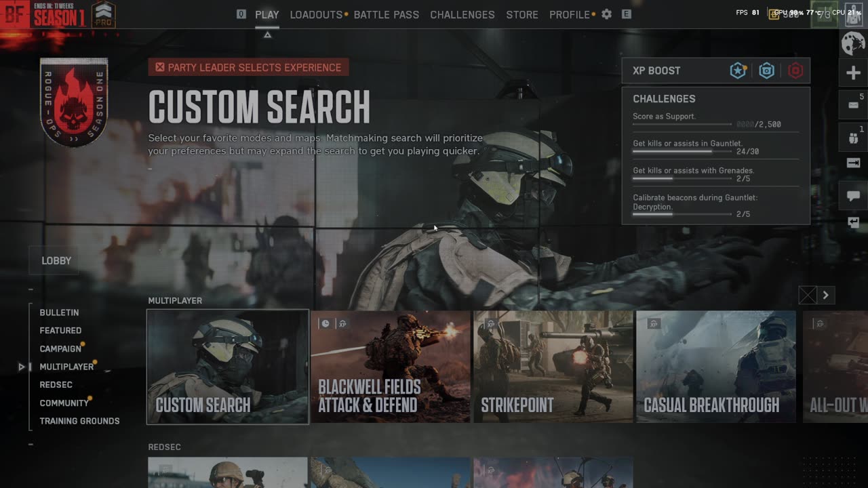Open the XP Boost panel label
This screenshot has height=488, width=868.
tap(656, 70)
